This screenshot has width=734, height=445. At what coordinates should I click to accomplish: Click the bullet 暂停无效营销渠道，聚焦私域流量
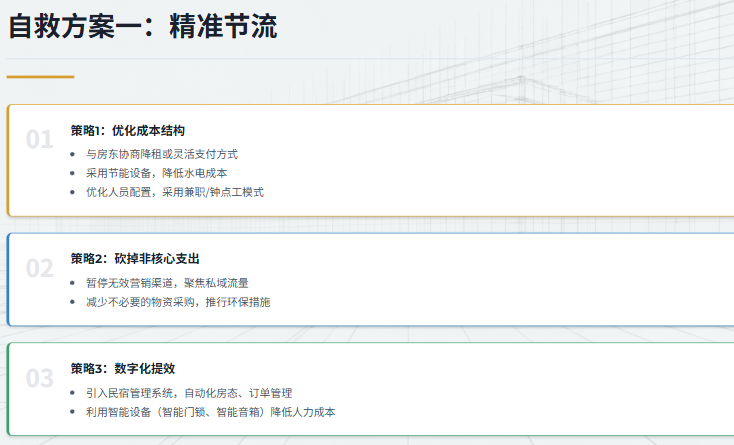point(166,283)
